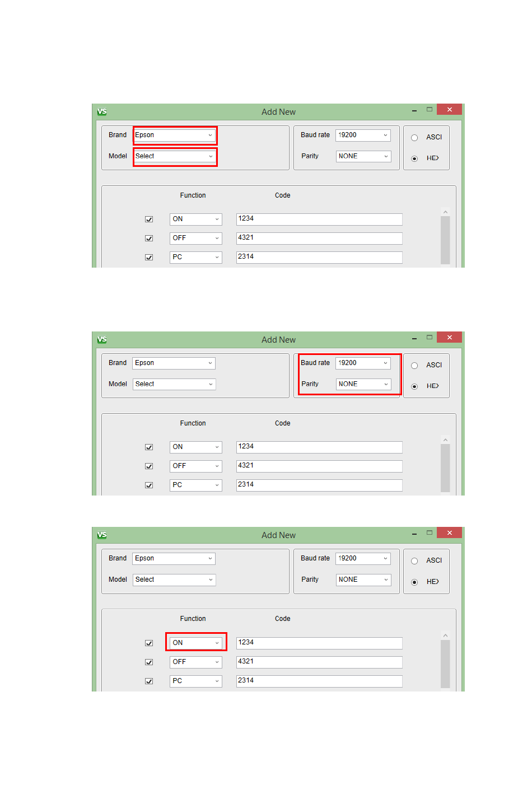Open the ON function combo in the middle window

[x=196, y=447]
